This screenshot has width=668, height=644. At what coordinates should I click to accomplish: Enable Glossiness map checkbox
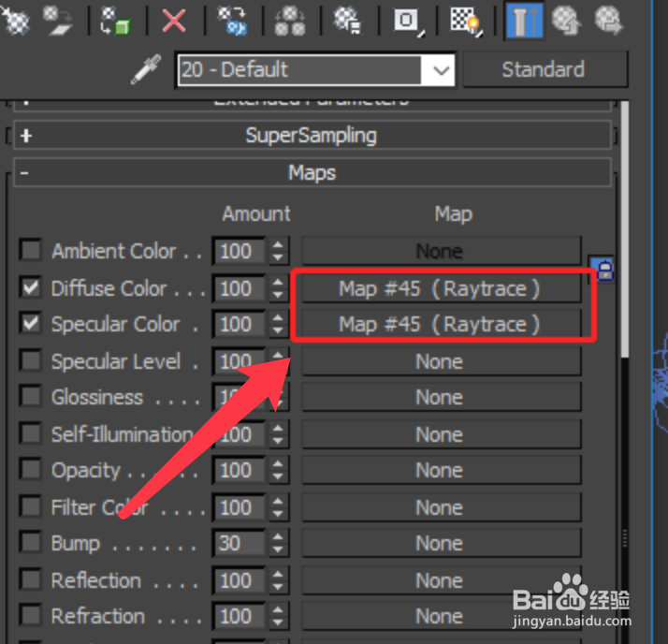31,397
